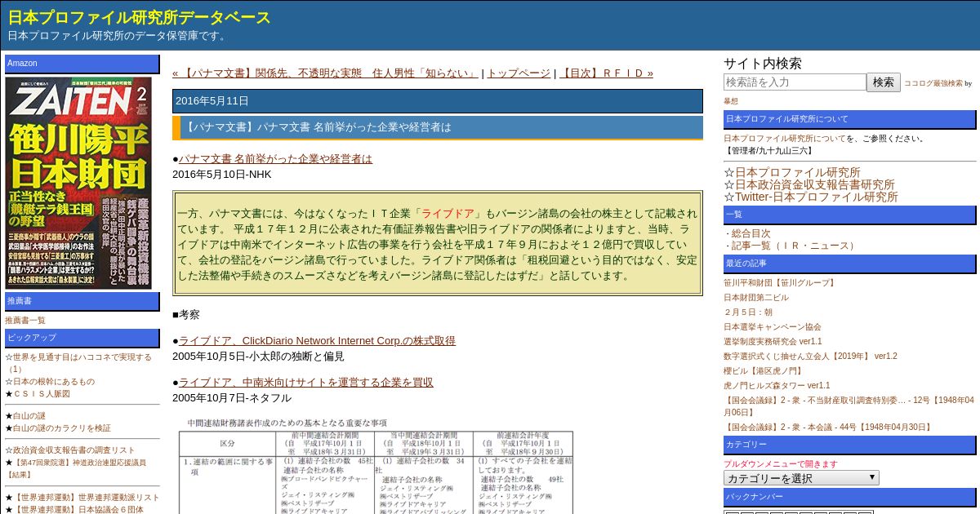980x514 pixels.
Task: Open recent post 数字選択式くじ抽せん立会人【2019年】 ver1.2
Action: [x=810, y=357]
